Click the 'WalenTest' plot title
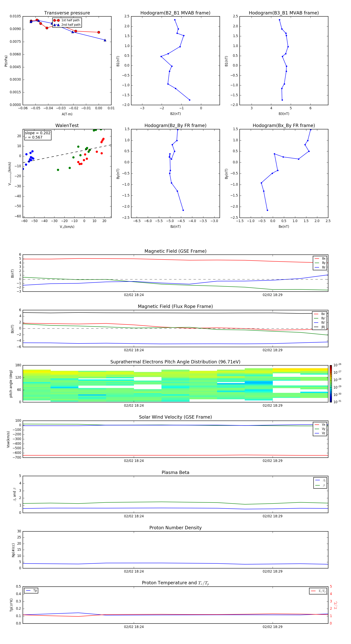Screen dimensions: 351x644 point(67,125)
